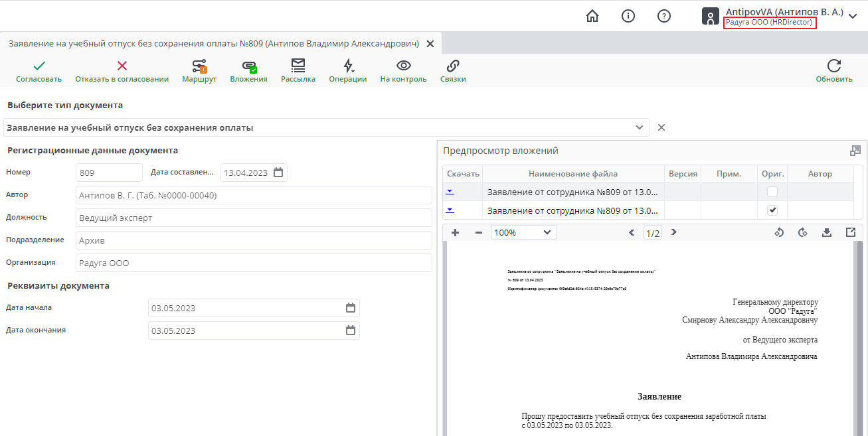Click the Прим. column header
Screen dimensions: 868x436
pos(729,174)
